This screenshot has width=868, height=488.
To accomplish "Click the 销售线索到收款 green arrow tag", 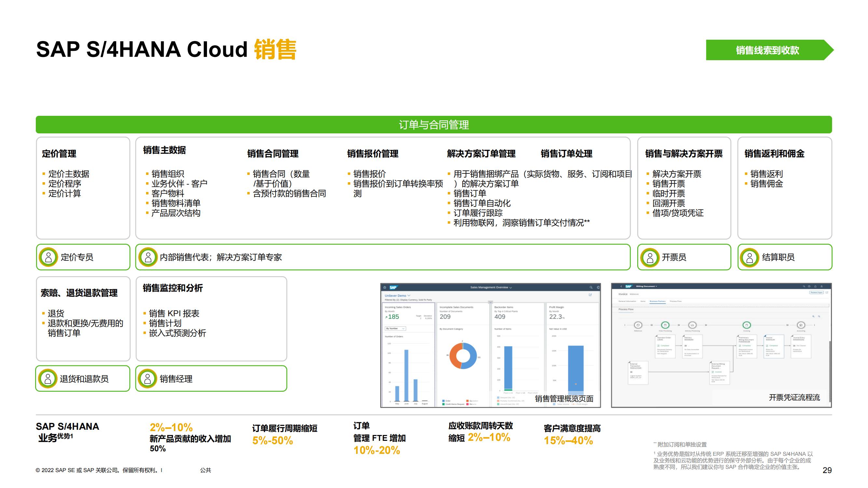I will (x=770, y=50).
